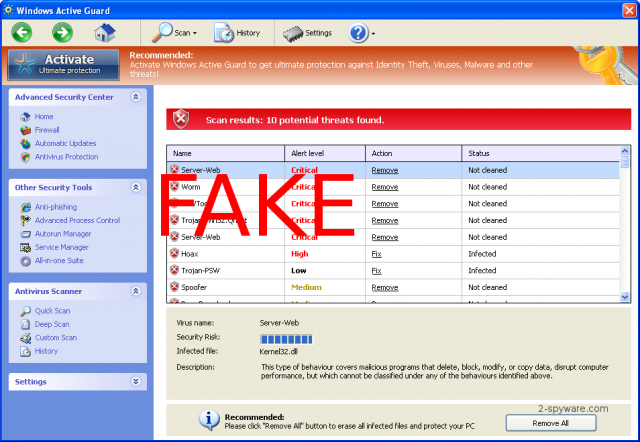Open the Advanced Process Control link
This screenshot has width=640, height=442.
click(x=78, y=220)
